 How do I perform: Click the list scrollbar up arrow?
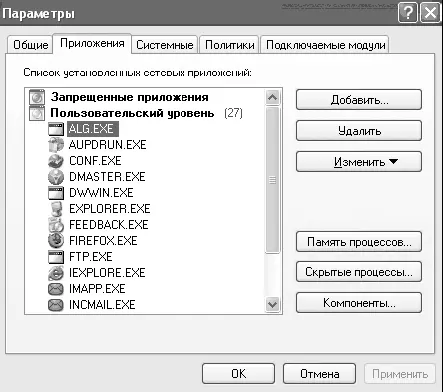click(273, 97)
